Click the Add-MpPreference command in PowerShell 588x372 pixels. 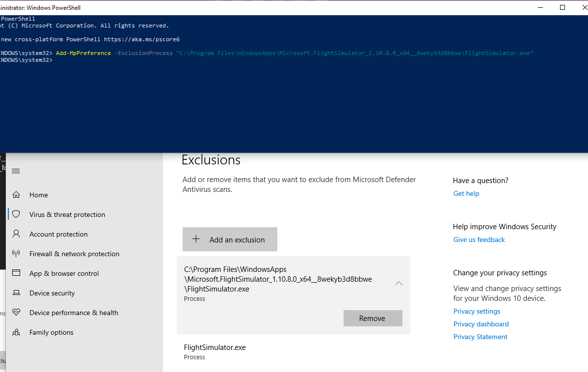(83, 53)
